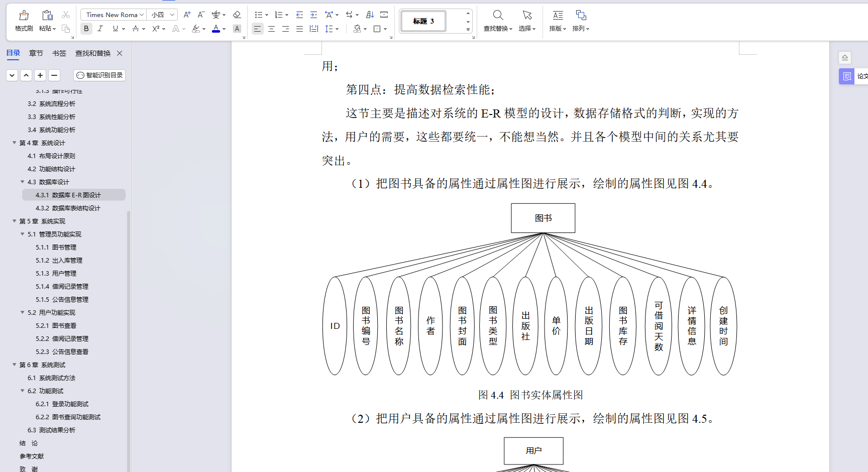Toggle justify alignment
The height and width of the screenshot is (472, 868).
pyautogui.click(x=299, y=29)
